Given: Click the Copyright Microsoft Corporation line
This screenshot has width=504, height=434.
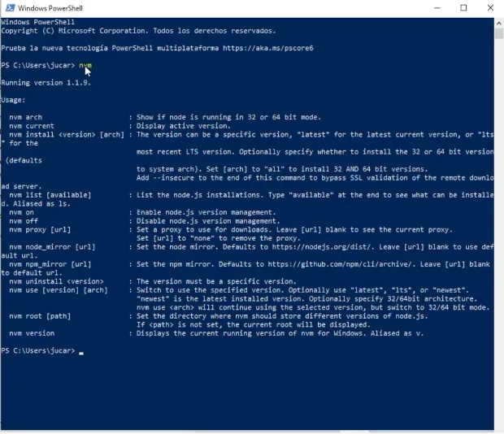Looking at the screenshot, I should coord(138,31).
